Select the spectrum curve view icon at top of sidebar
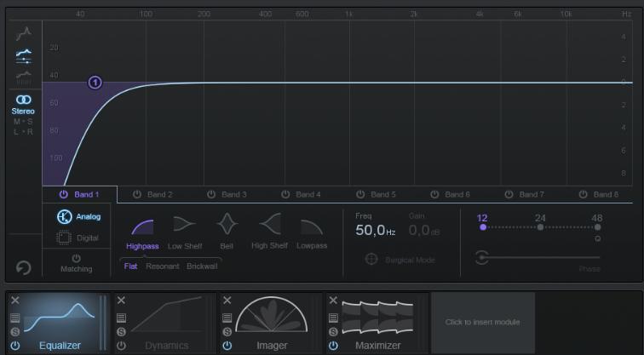The height and width of the screenshot is (355, 644). click(24, 34)
